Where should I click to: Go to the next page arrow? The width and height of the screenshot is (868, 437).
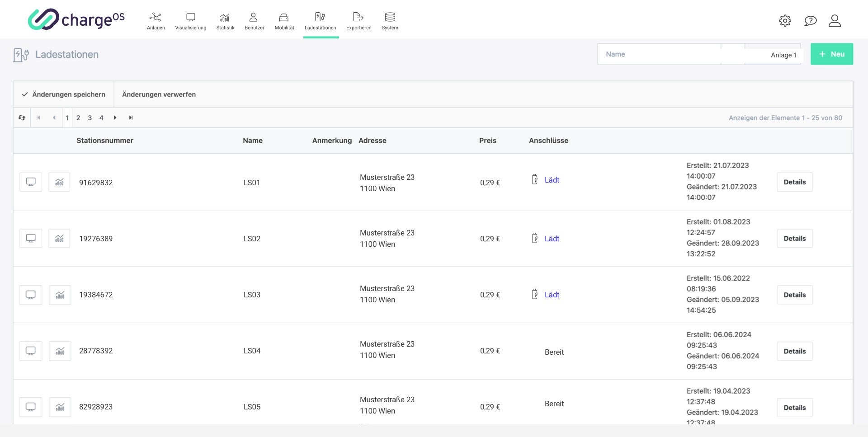pyautogui.click(x=115, y=117)
